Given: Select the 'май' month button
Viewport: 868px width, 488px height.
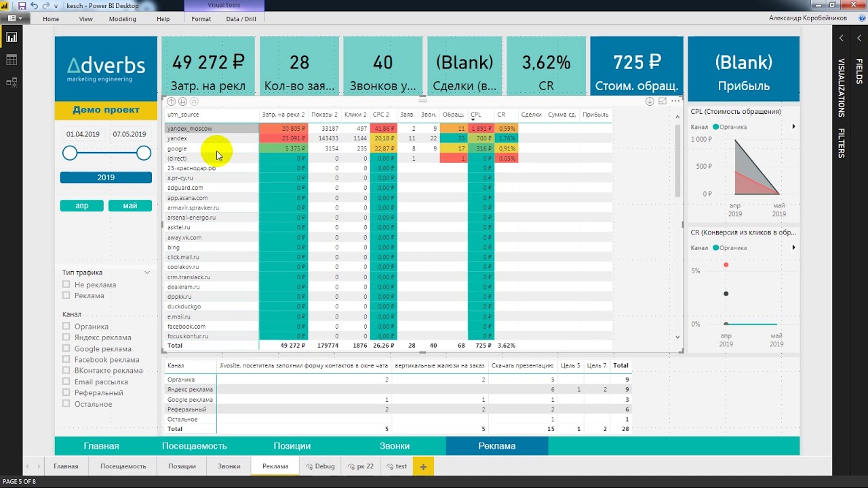Looking at the screenshot, I should [x=130, y=206].
